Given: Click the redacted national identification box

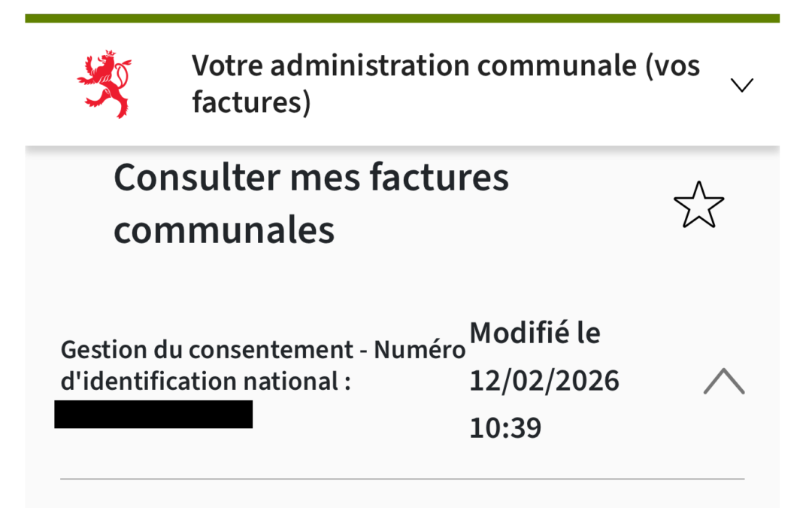Looking at the screenshot, I should click(x=154, y=413).
